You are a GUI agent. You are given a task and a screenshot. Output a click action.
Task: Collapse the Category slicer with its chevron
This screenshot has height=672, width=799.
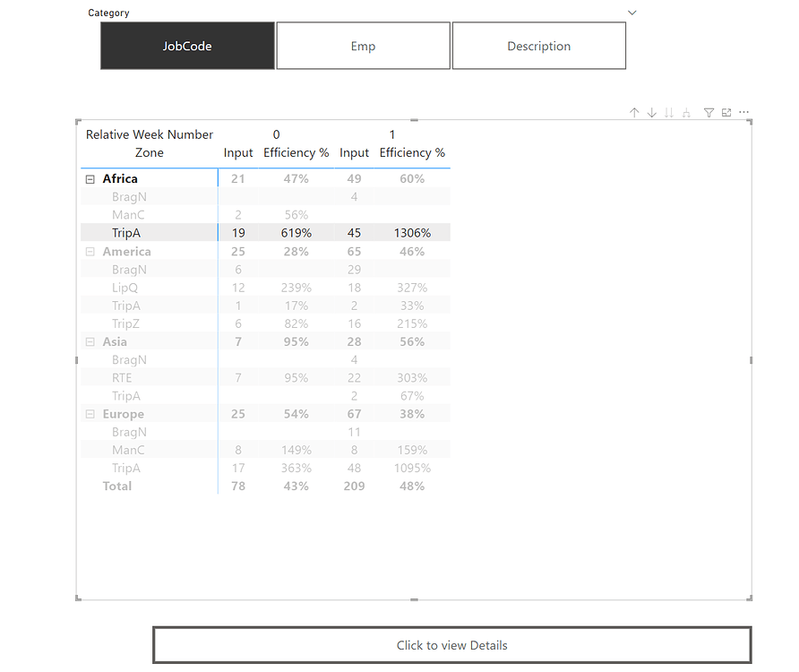pyautogui.click(x=631, y=13)
